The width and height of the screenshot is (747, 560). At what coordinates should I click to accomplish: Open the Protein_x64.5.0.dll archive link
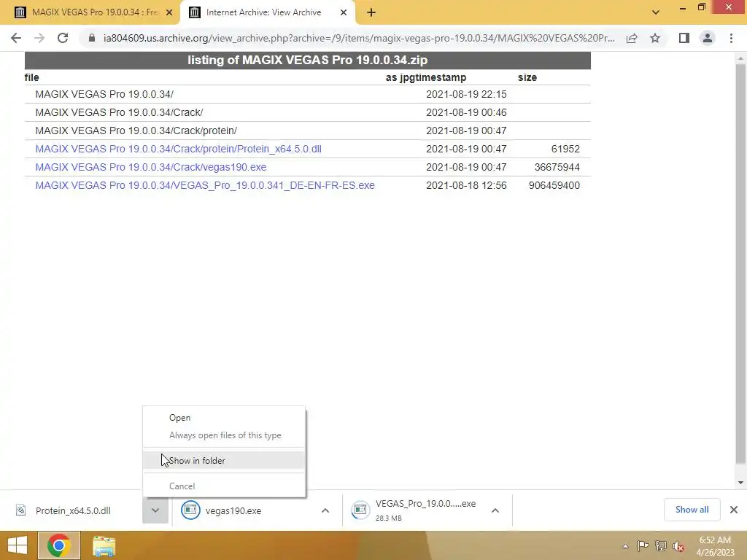tap(178, 149)
